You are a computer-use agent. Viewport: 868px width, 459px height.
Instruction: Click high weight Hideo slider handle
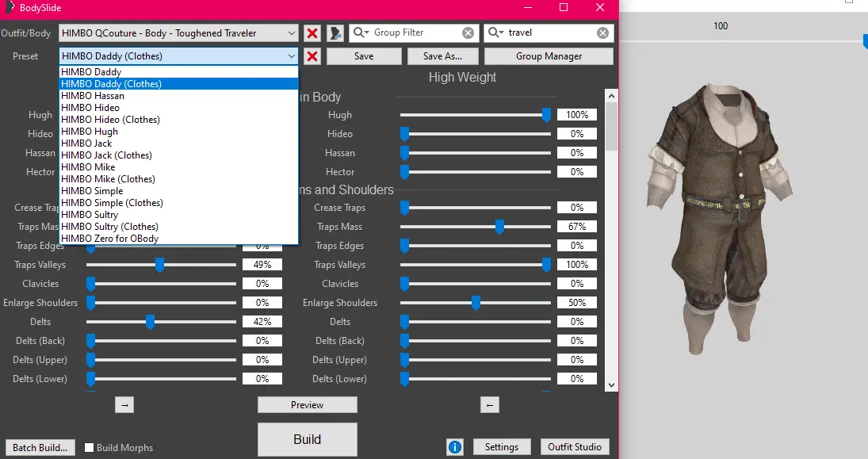click(404, 134)
